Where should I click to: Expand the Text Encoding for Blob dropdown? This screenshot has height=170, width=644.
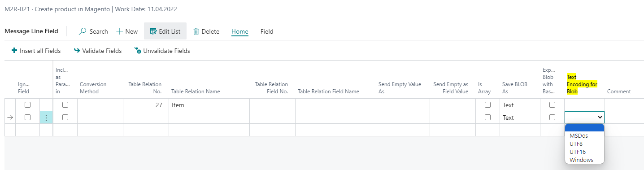[584, 118]
